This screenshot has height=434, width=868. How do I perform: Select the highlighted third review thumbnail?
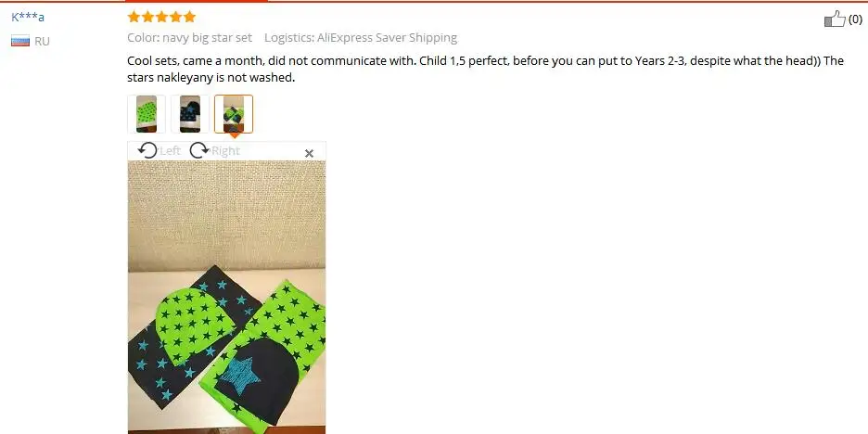coord(234,114)
